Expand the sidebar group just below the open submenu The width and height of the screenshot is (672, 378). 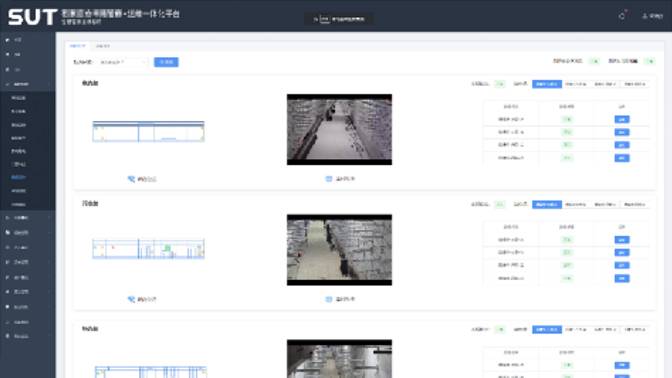[x=27, y=218]
